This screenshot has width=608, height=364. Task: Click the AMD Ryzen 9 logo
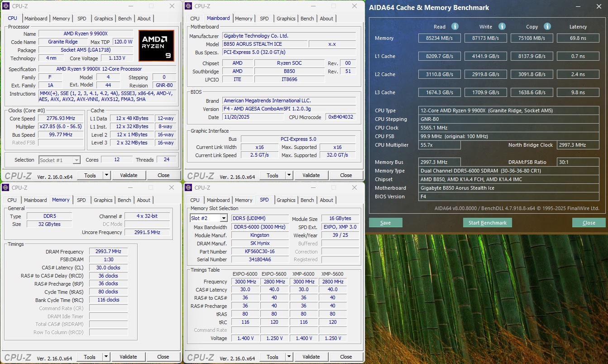[156, 46]
